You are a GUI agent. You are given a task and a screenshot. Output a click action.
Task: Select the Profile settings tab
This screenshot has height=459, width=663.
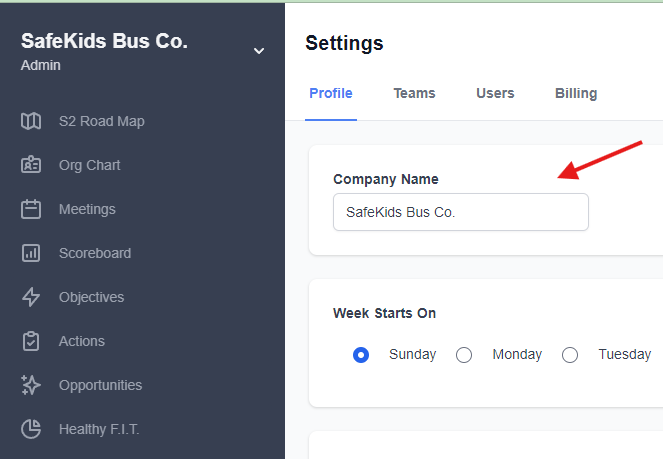331,93
